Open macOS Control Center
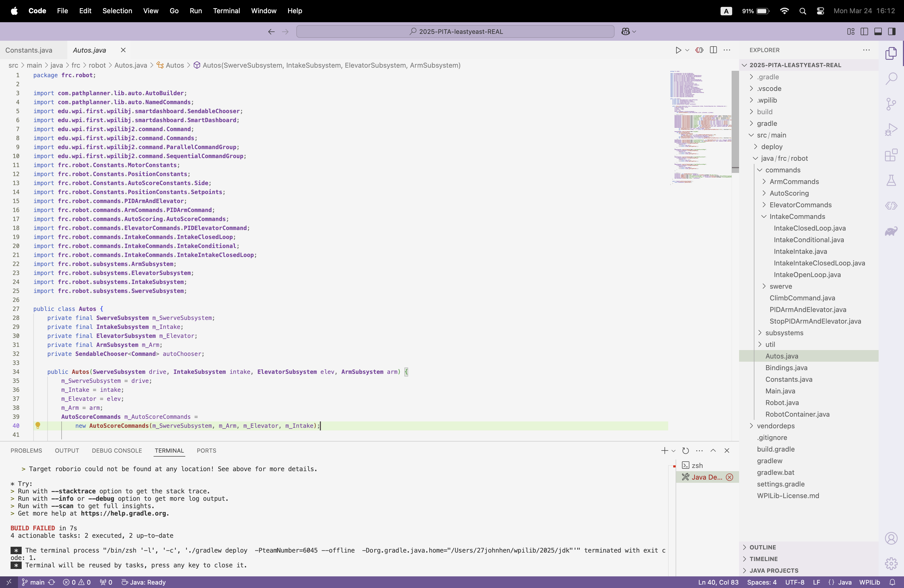This screenshot has width=904, height=588. click(x=820, y=11)
